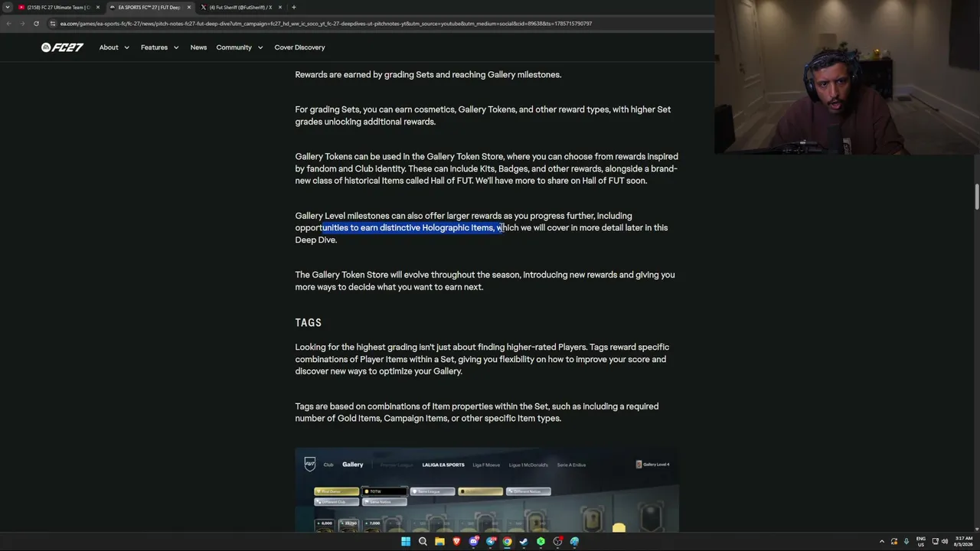Click the paragraph starting 'The Gallery Token Store will evolve'
980x551 pixels.
click(485, 281)
